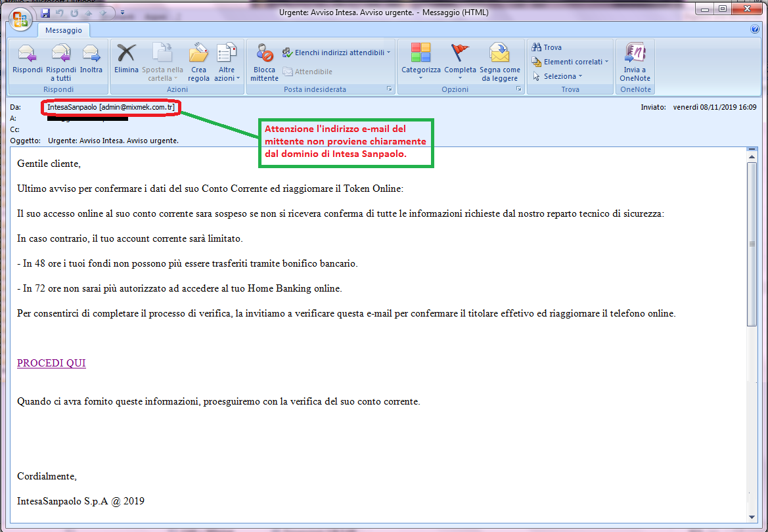
Task: Click the Completa flag icon
Action: click(x=460, y=62)
